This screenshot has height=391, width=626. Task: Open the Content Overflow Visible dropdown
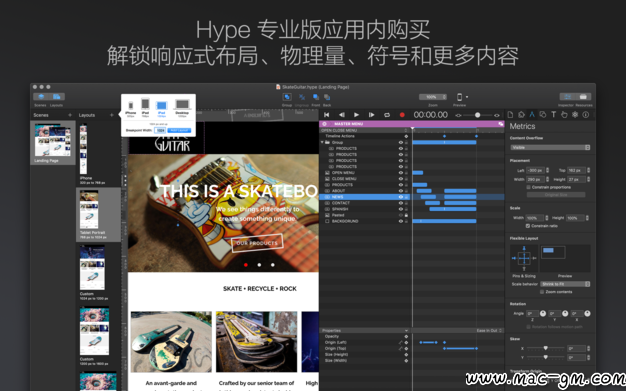coord(550,147)
